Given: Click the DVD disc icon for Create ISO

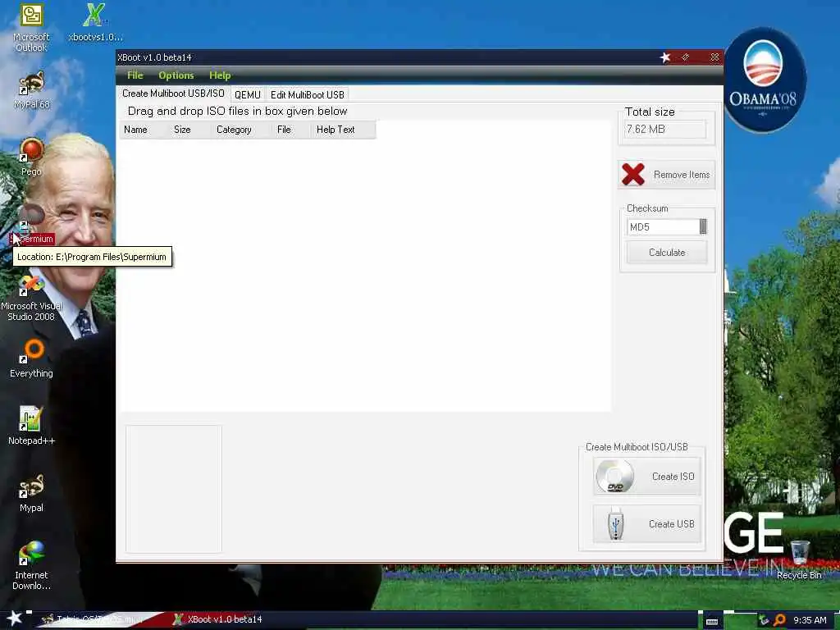Looking at the screenshot, I should tap(615, 477).
